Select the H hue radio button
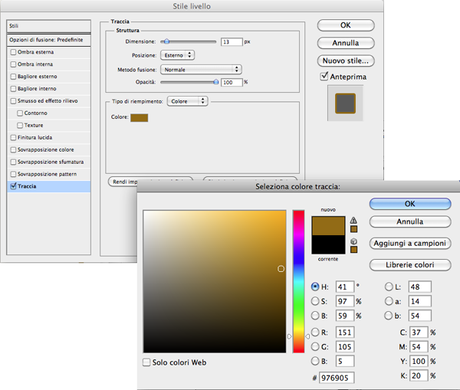This screenshot has height=390, width=460. coord(315,287)
